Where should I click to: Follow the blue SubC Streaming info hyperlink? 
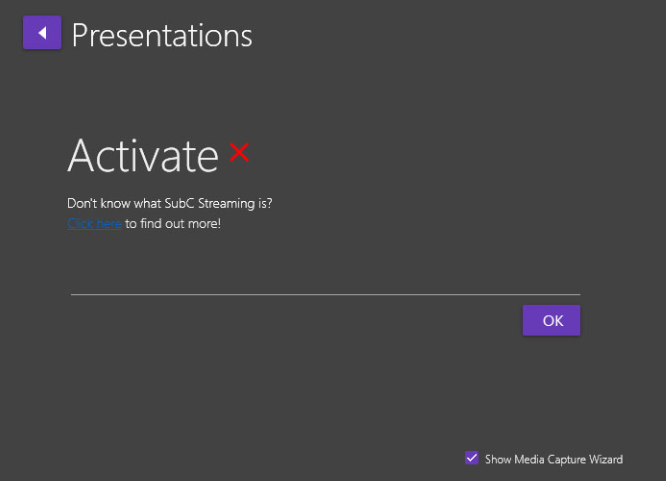pos(94,224)
